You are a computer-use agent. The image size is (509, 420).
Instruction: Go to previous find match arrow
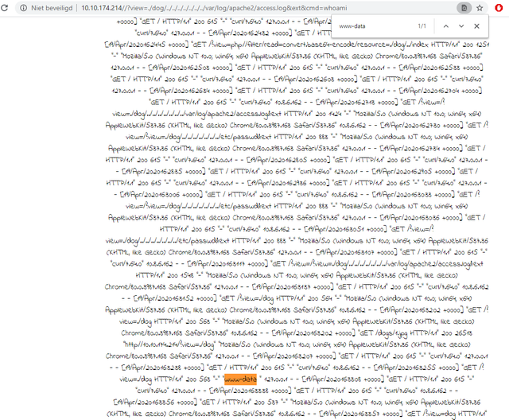[446, 26]
